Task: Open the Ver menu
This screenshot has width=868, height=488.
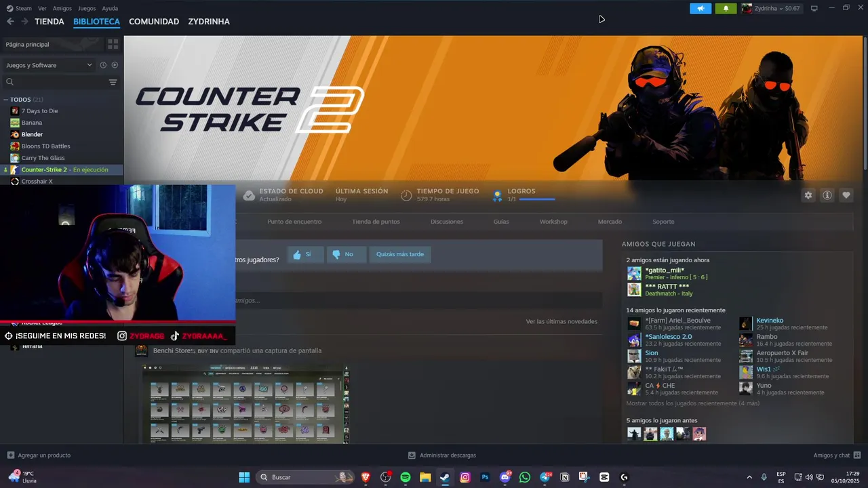Action: pyautogui.click(x=42, y=8)
